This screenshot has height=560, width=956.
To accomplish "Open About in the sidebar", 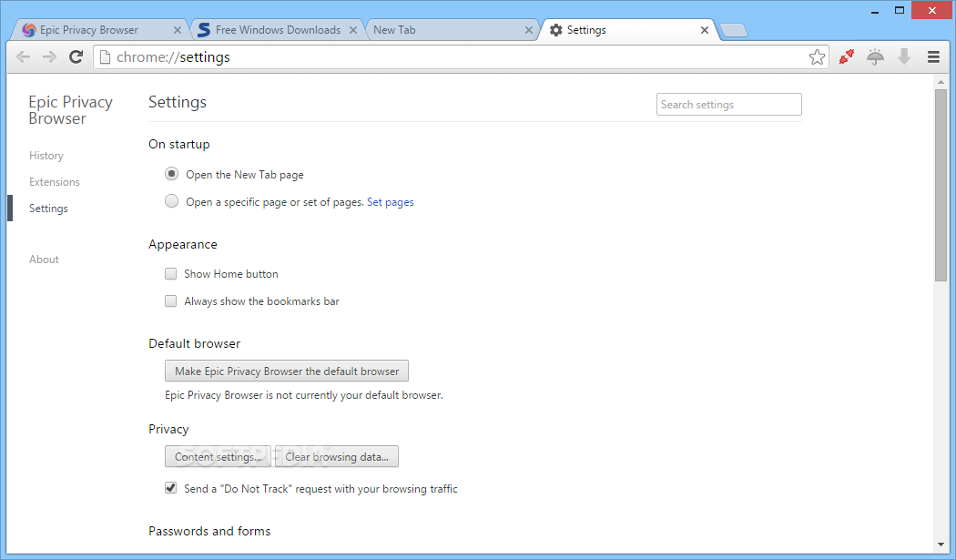I will tap(44, 260).
